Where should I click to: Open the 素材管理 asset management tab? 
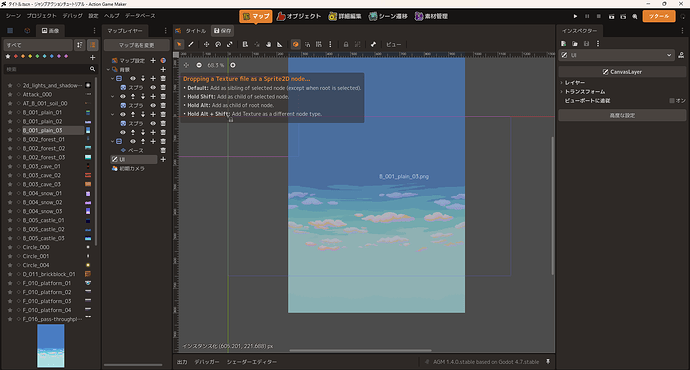click(431, 16)
